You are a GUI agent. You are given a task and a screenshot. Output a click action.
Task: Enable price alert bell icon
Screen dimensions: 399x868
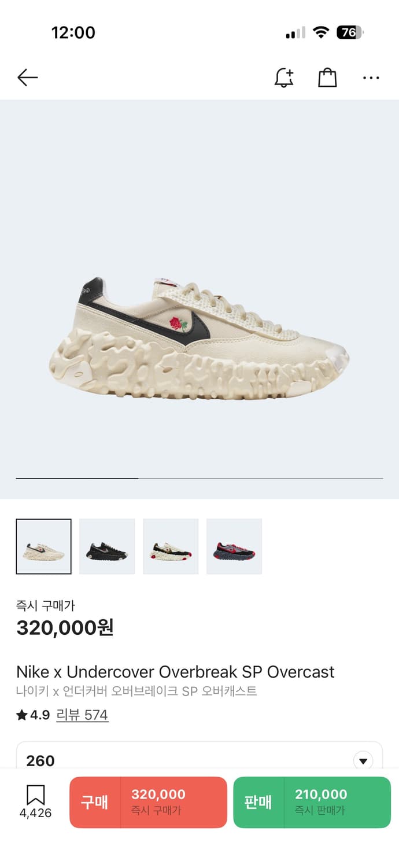[284, 78]
